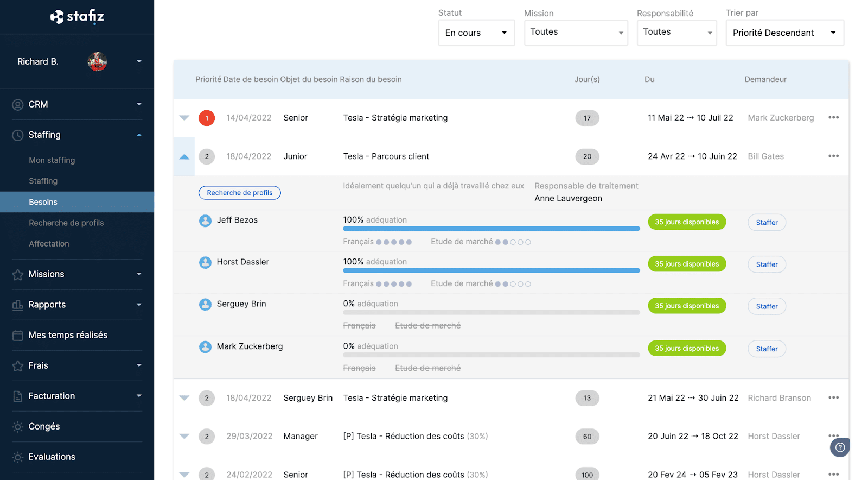868x480 pixels.
Task: Click the Frais star icon
Action: coord(18,366)
